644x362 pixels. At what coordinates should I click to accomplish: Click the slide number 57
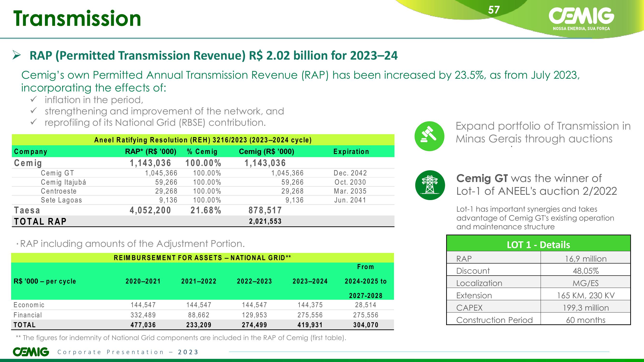point(494,10)
